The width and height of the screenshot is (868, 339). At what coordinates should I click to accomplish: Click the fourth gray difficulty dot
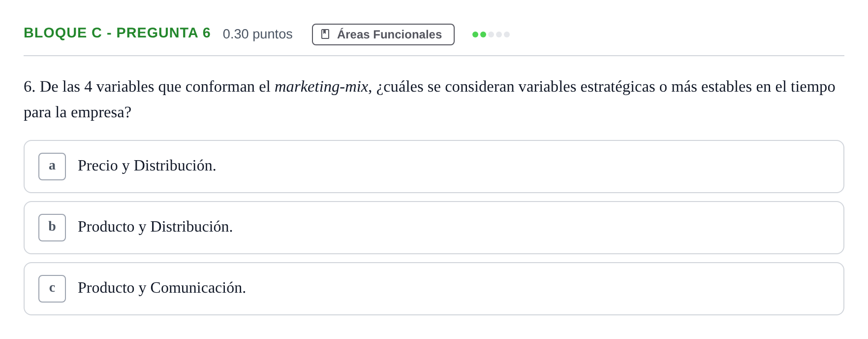499,34
